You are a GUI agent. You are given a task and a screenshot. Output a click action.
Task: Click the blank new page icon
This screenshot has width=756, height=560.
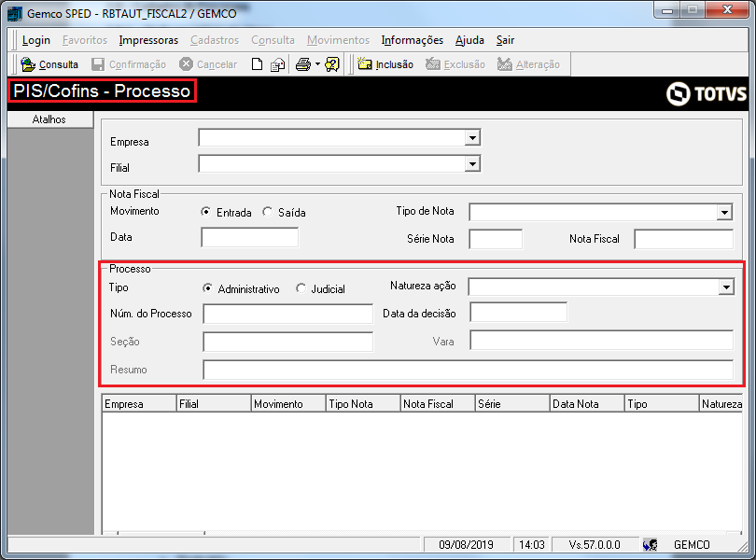[257, 64]
